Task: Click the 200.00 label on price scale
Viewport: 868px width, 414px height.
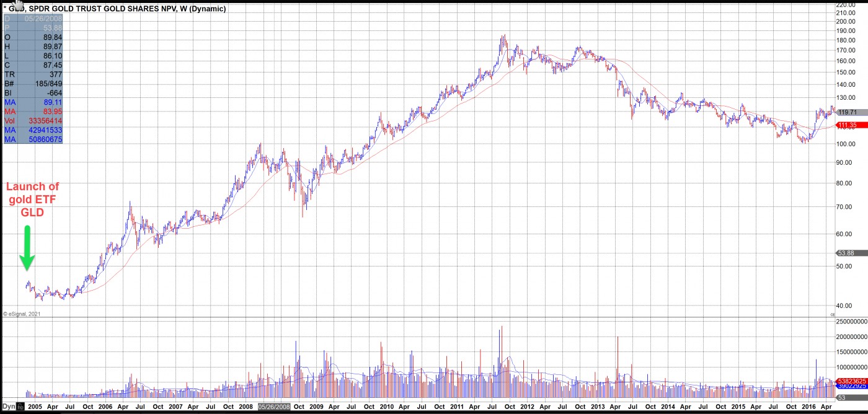Action: 846,22
